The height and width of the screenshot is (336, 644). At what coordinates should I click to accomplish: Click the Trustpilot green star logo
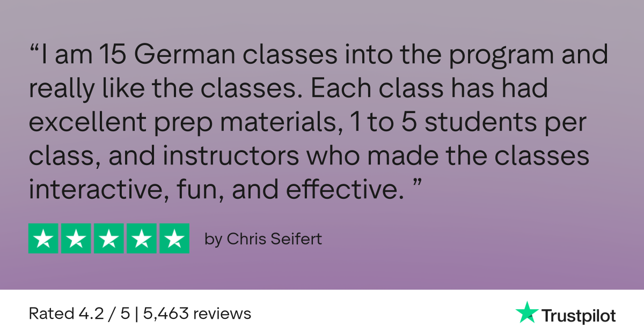(526, 312)
